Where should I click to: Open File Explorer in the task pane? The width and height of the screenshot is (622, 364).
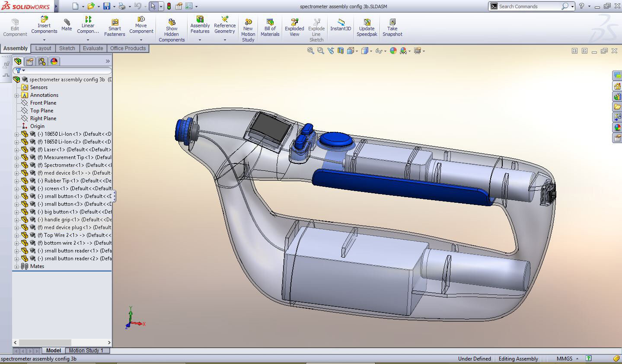tap(617, 107)
